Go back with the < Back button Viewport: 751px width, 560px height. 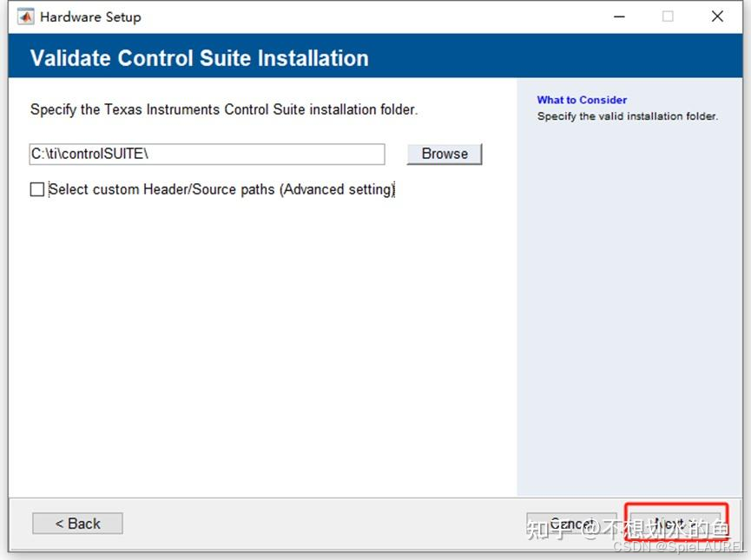(77, 524)
